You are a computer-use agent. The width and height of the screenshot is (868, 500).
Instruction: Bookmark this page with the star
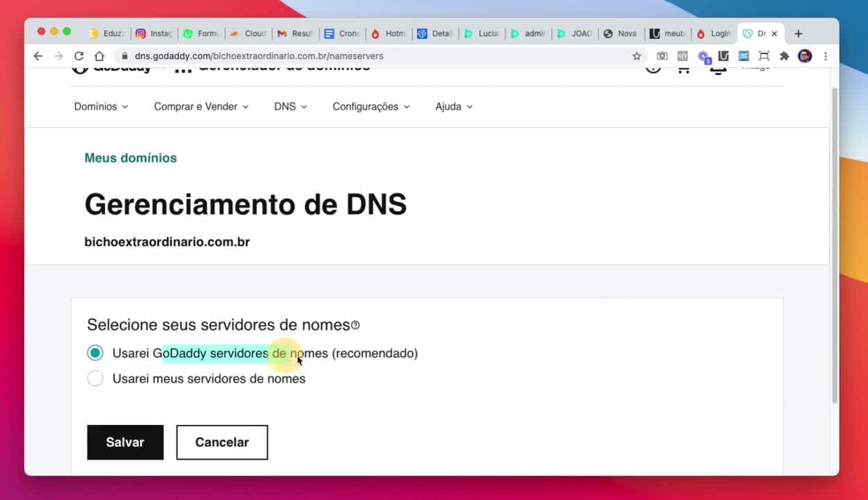click(637, 56)
